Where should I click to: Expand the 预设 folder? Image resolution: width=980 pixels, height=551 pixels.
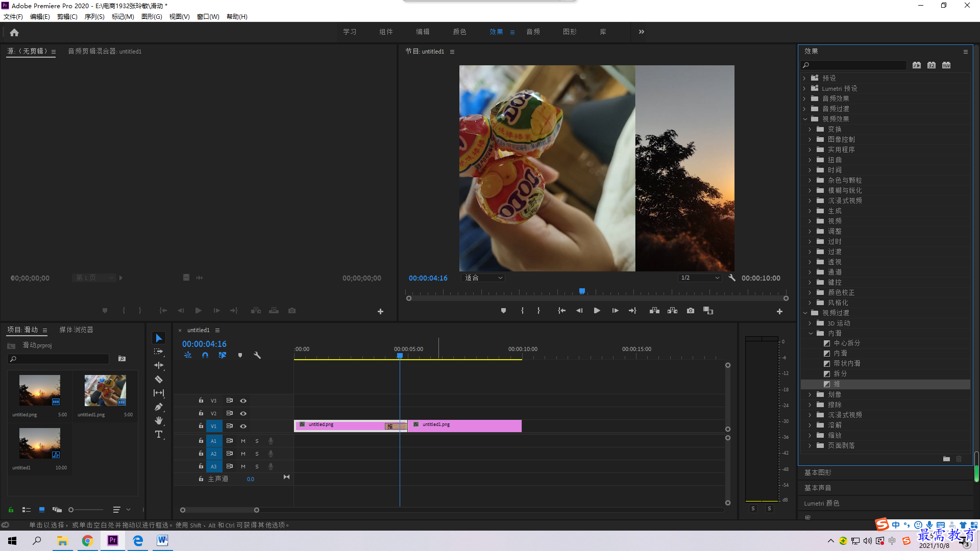[804, 78]
